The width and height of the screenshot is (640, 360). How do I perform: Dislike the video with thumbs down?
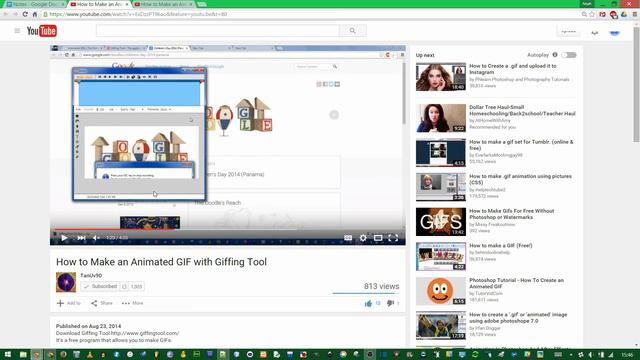coord(390,303)
